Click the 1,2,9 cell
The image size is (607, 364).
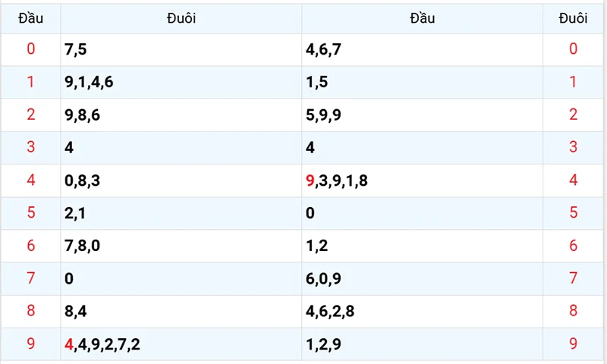coord(323,344)
